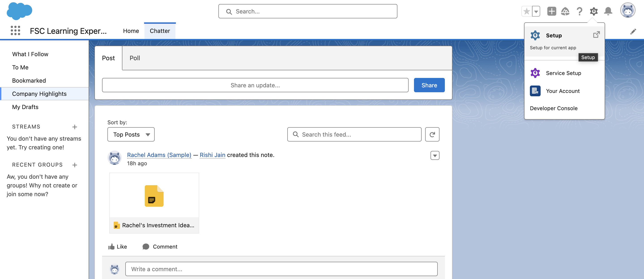Select Service Setup from the menu

point(563,73)
